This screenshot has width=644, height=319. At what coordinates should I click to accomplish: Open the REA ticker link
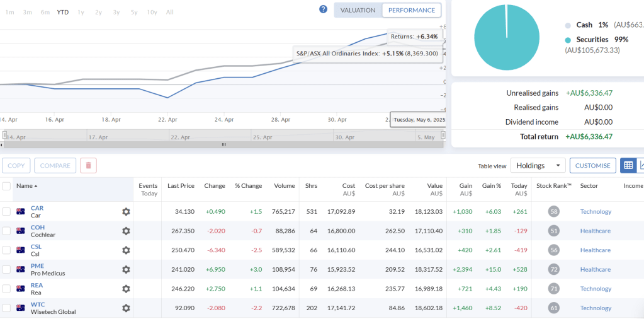[37, 285]
